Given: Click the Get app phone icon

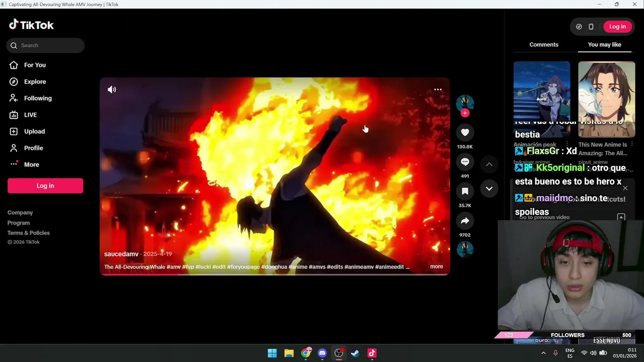Looking at the screenshot, I should click(591, 27).
